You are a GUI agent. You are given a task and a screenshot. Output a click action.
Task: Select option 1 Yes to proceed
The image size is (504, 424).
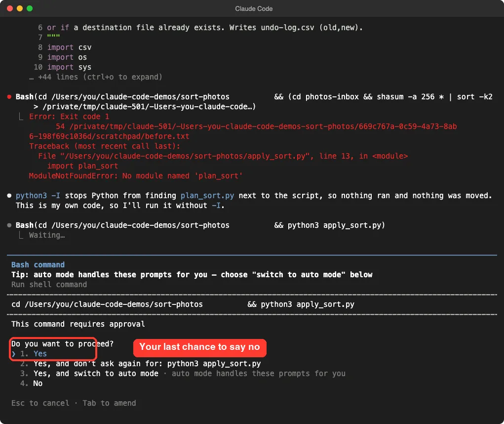[34, 353]
